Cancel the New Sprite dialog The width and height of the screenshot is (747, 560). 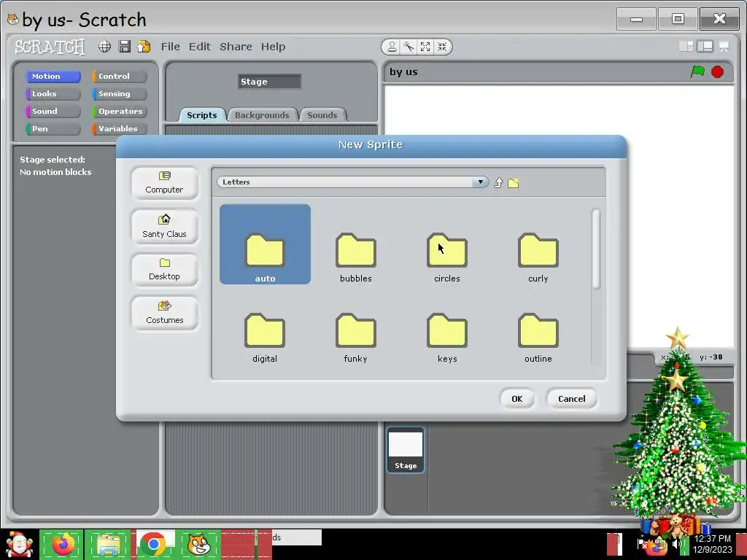(572, 399)
